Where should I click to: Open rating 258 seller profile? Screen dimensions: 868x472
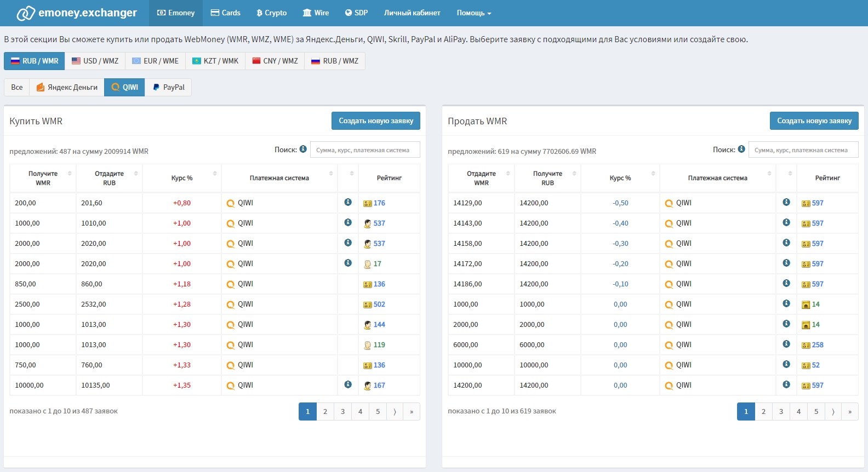[818, 345]
